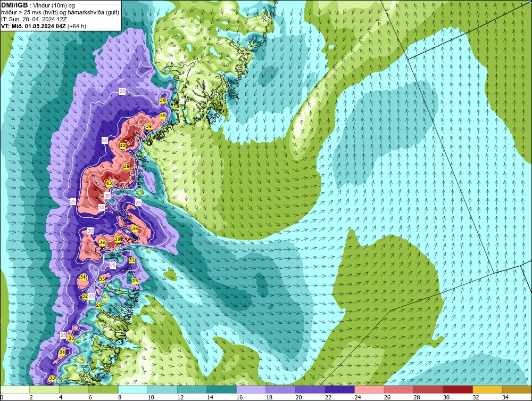532x401 pixels.
Task: Click the legend scale number '24'
Action: click(x=358, y=397)
